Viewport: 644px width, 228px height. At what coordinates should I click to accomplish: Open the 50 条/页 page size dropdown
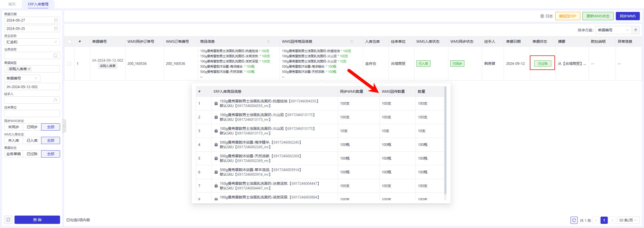point(628,220)
